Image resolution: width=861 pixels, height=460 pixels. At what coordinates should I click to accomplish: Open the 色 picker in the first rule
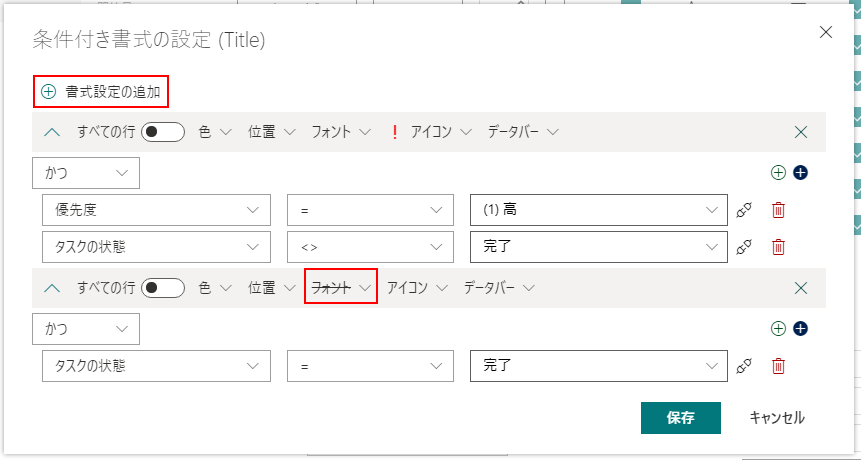click(214, 132)
